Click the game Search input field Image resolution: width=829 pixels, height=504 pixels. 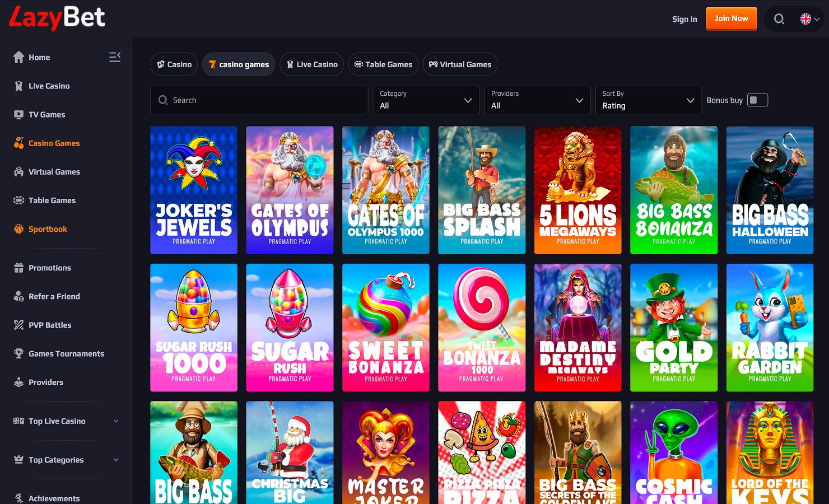point(259,100)
